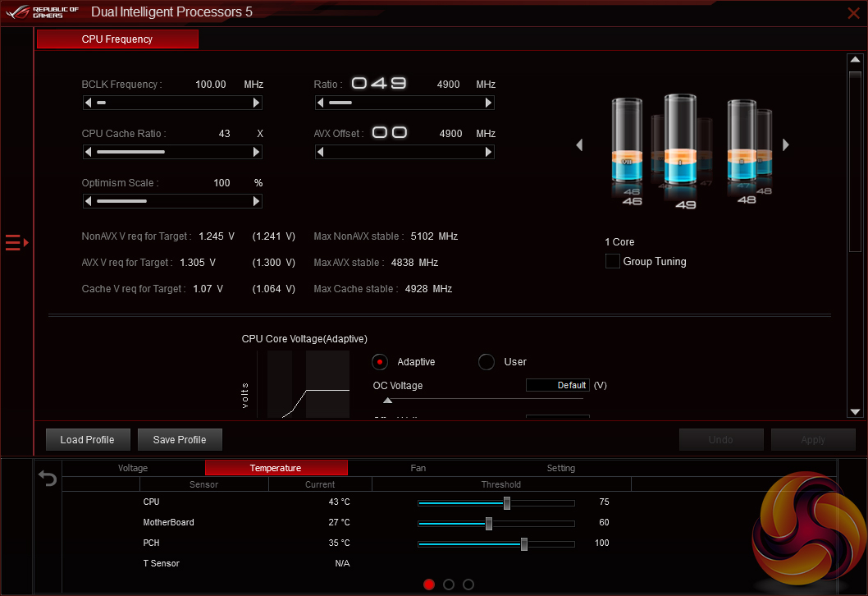Increase CPU Ratio with right arrow
Image resolution: width=868 pixels, height=596 pixels.
pyautogui.click(x=488, y=103)
